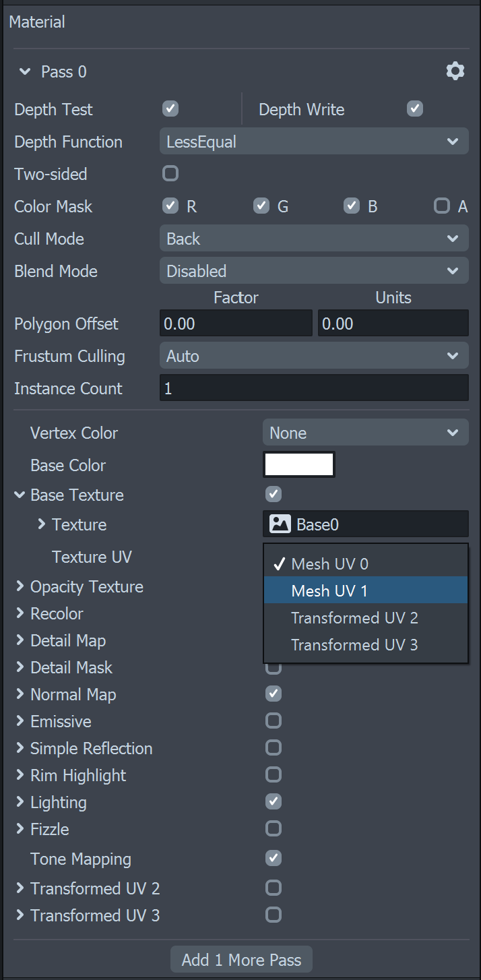Click the Instance Count input field
This screenshot has height=980, width=481.
(x=314, y=388)
